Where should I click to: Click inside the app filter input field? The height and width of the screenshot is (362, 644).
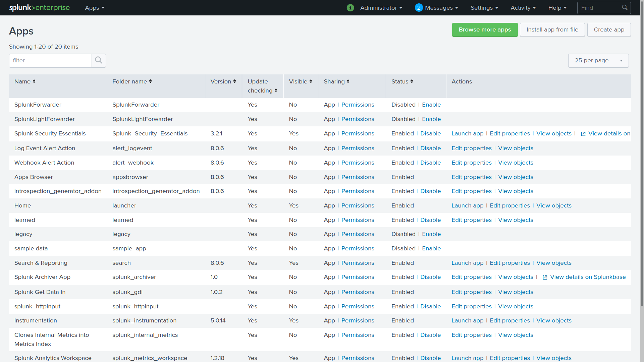point(50,60)
